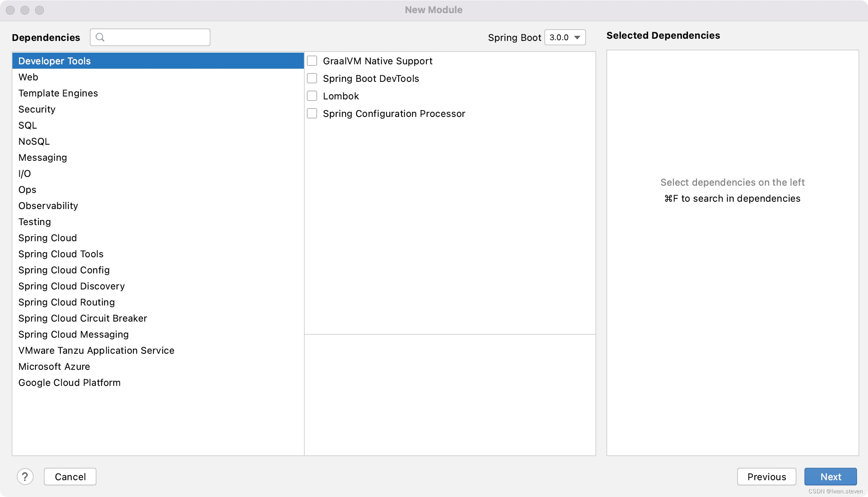Select the Developer Tools category

tap(158, 61)
